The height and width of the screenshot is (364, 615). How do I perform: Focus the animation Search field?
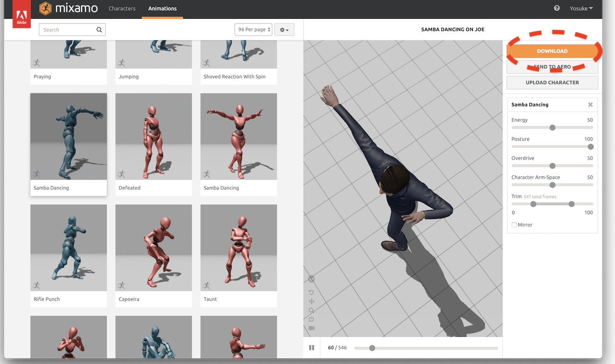(72, 30)
